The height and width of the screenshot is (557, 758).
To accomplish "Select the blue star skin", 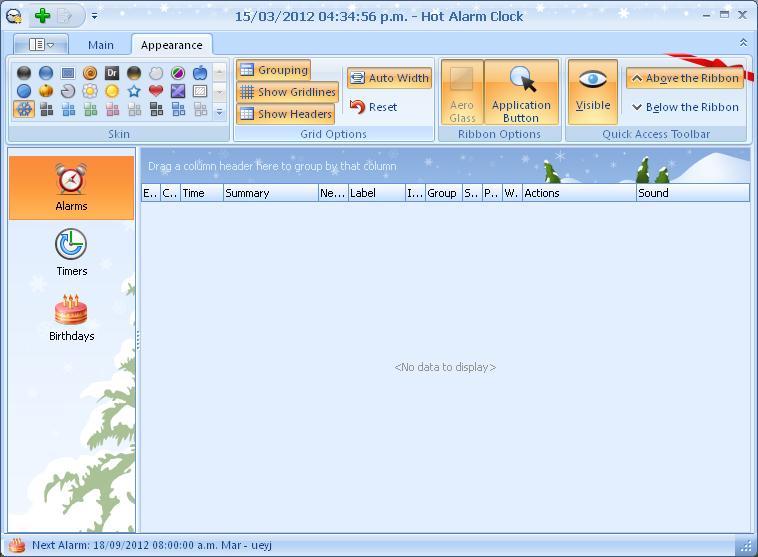I will tap(134, 91).
